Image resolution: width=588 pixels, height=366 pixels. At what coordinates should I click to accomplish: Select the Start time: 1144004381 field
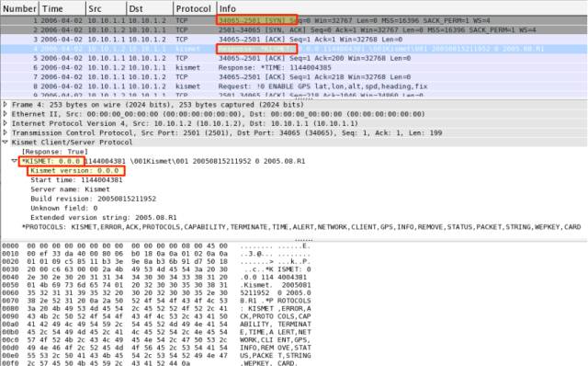coord(76,180)
